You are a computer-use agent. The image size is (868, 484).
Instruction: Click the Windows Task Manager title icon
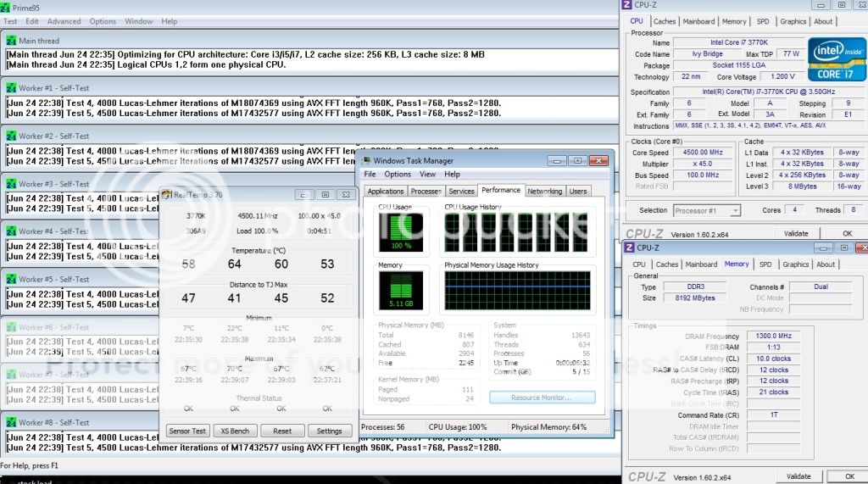366,160
